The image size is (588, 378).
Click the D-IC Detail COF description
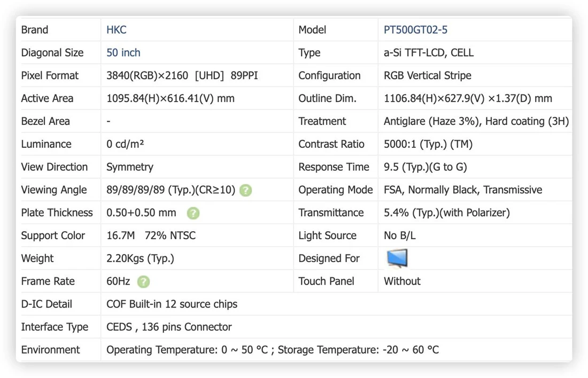(x=172, y=304)
